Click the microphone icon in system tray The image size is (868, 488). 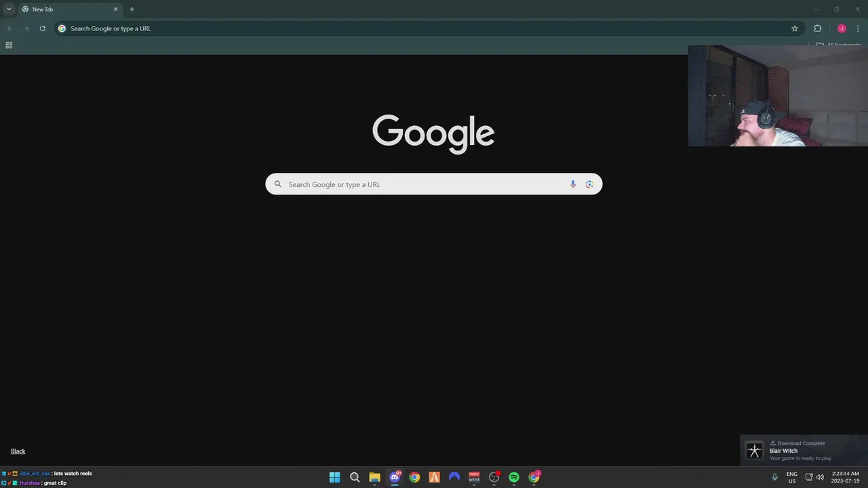774,477
